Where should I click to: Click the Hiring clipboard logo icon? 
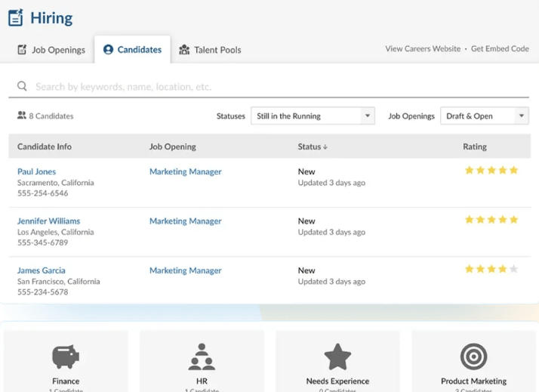click(16, 17)
